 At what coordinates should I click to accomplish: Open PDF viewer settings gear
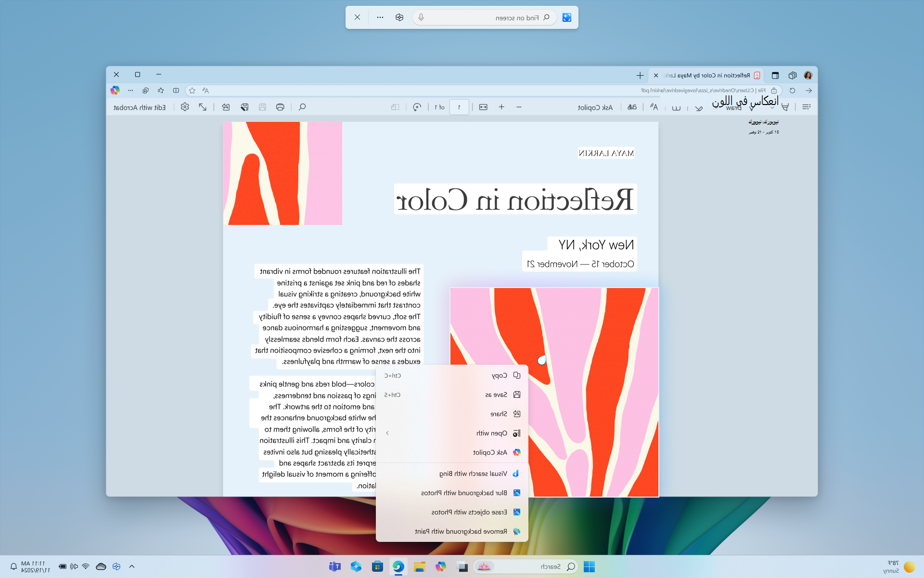185,107
